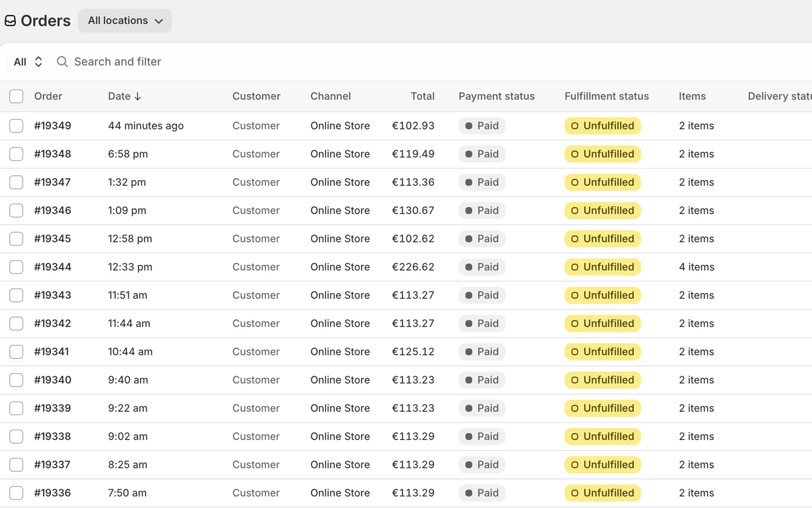Click the Unfulfilled badge for order #19341
The height and width of the screenshot is (508, 812).
(x=603, y=352)
